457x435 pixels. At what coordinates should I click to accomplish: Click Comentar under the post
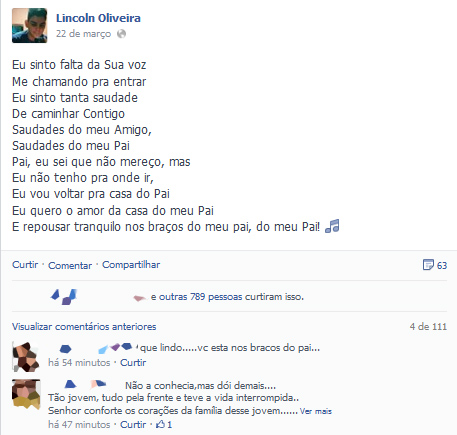point(70,265)
